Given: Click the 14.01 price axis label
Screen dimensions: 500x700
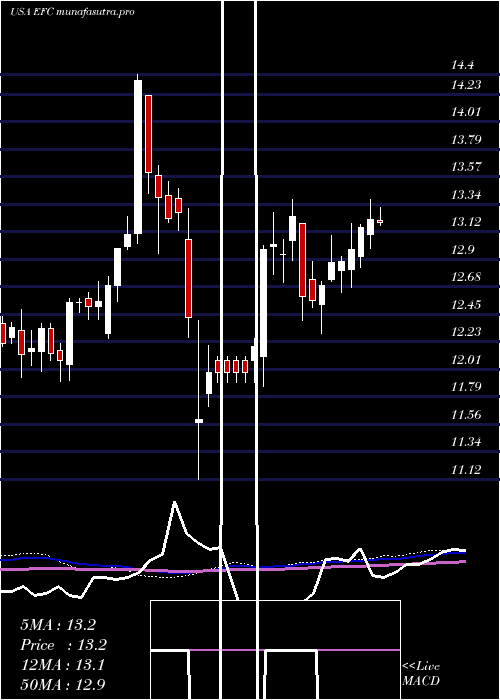Looking at the screenshot, I should [x=466, y=112].
